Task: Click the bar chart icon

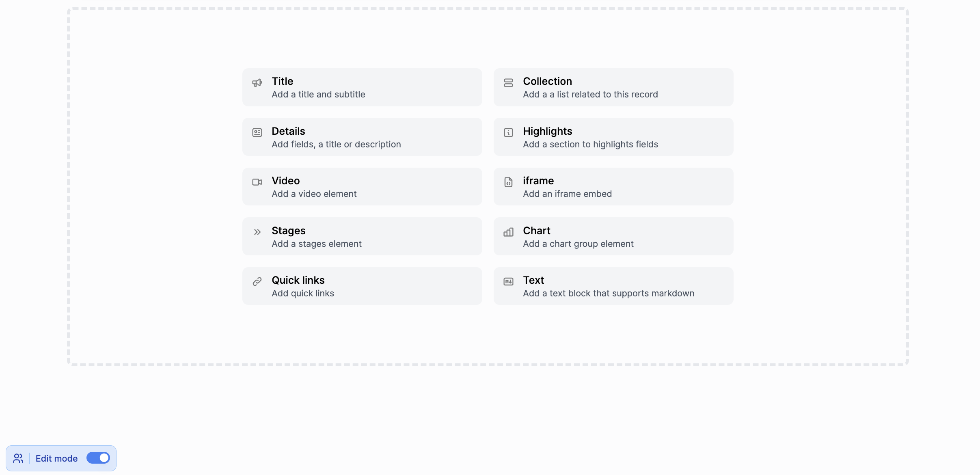Action: [508, 232]
